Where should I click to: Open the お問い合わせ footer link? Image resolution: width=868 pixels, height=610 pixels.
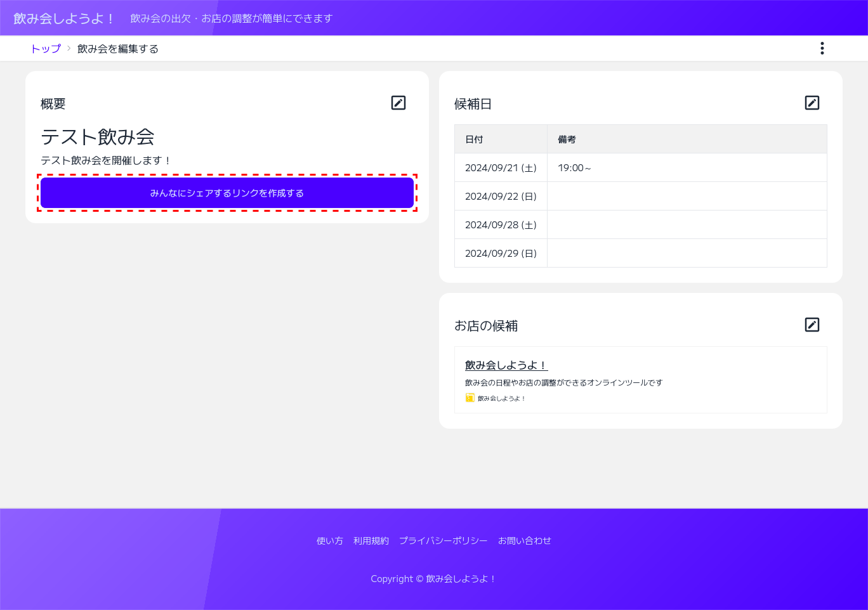coord(525,541)
